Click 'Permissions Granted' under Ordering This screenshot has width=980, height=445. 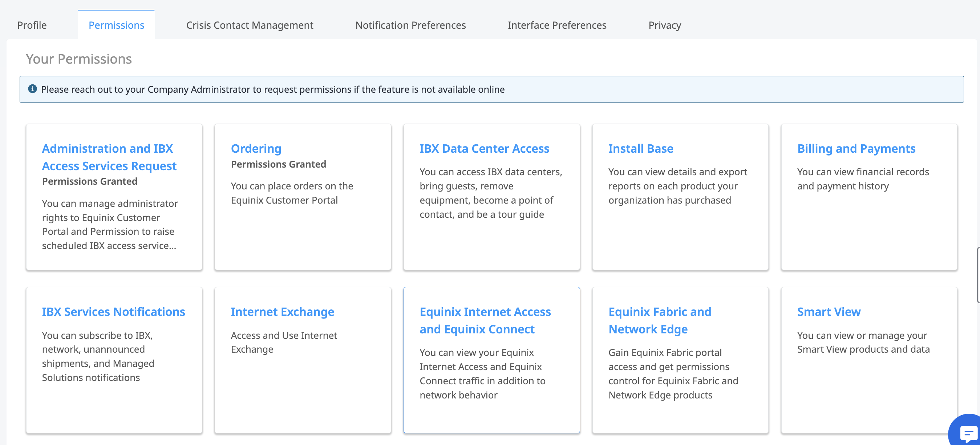click(x=279, y=164)
